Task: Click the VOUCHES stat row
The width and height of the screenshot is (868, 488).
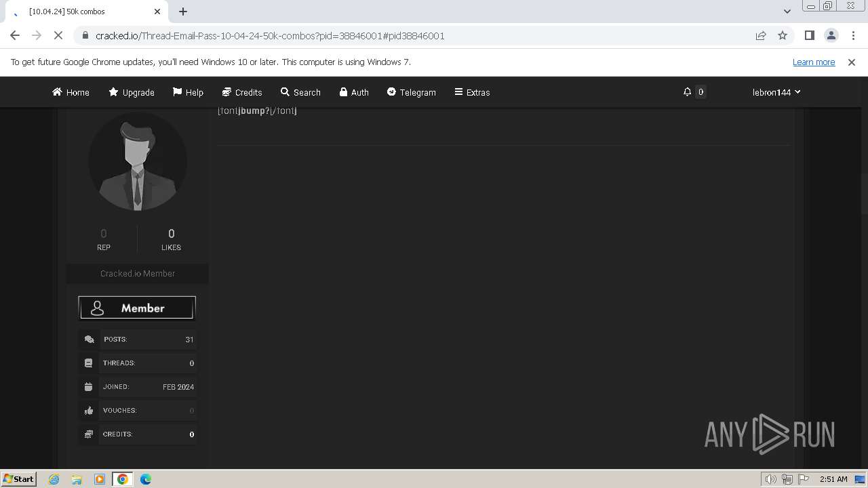Action: click(138, 411)
